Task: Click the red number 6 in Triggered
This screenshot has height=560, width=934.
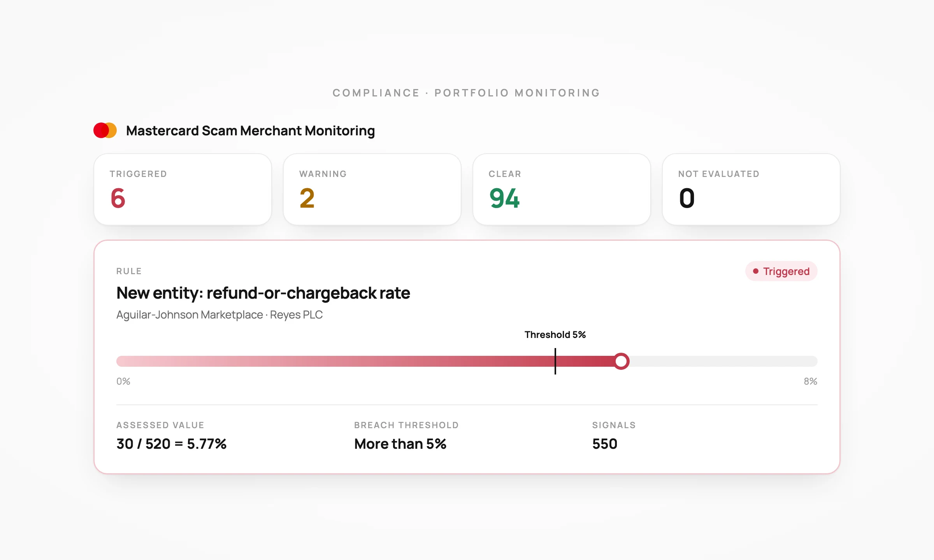Action: coord(118,198)
